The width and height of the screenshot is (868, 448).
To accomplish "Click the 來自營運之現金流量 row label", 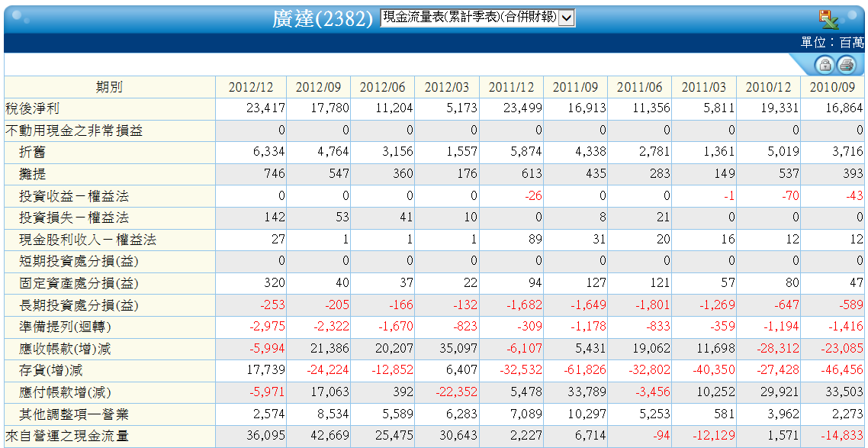I will 67,437.
